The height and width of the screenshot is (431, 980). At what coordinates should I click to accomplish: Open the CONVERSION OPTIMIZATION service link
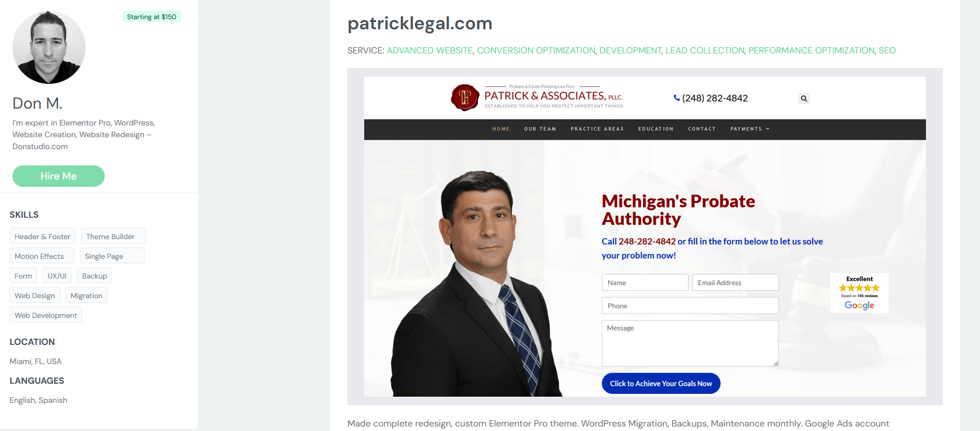point(536,51)
